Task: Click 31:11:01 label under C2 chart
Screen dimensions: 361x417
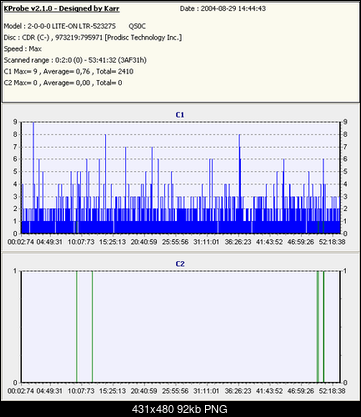Action: pos(206,391)
